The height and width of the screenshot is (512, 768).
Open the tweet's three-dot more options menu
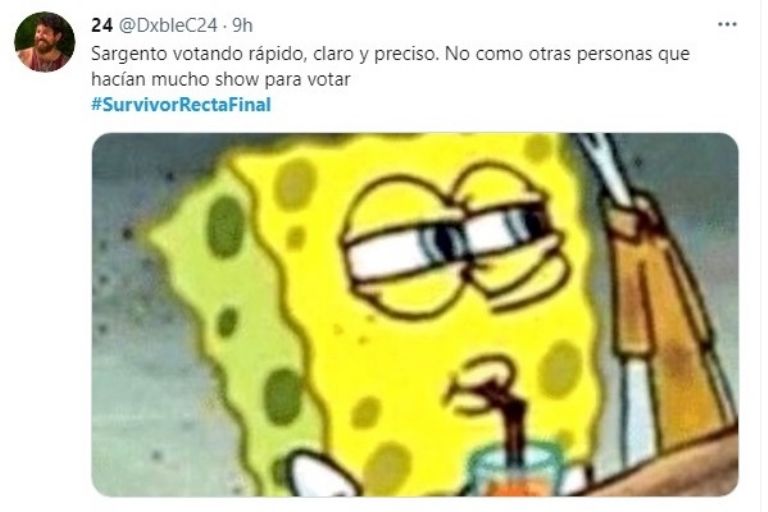pos(727,24)
